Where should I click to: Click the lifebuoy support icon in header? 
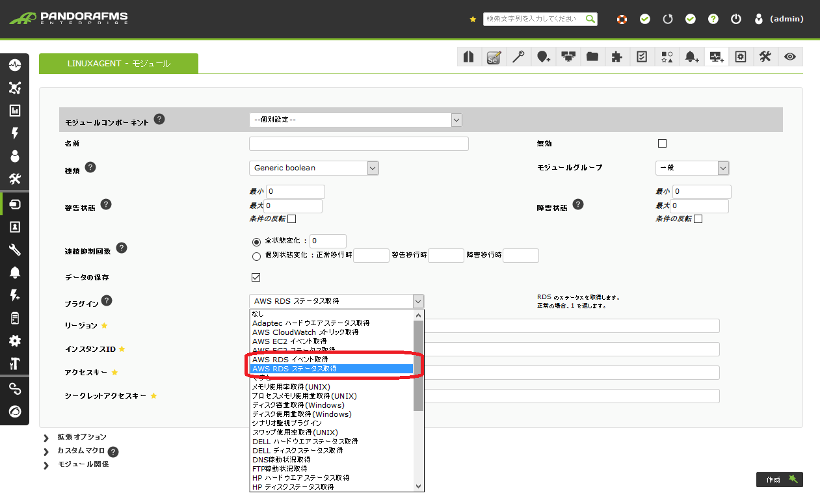coord(622,19)
